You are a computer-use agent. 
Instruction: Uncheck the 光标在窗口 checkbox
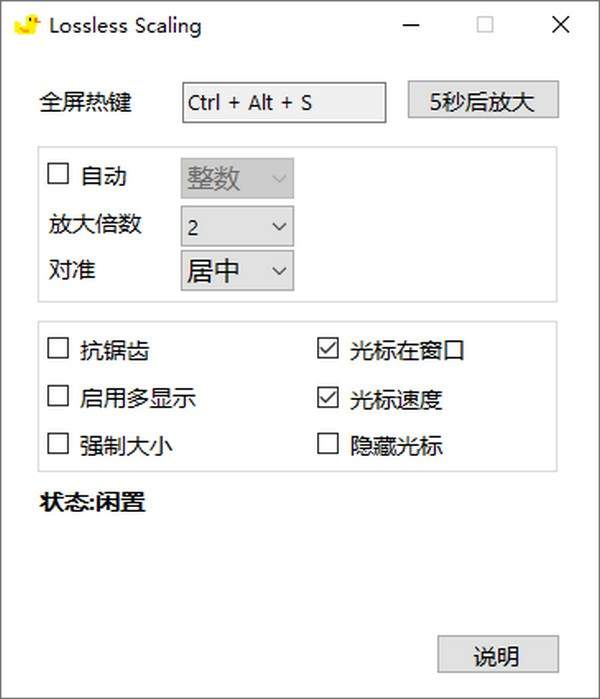tap(328, 349)
